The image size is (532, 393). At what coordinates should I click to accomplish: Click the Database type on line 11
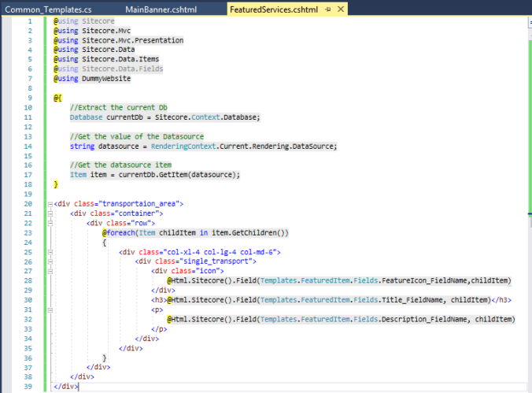[86, 117]
